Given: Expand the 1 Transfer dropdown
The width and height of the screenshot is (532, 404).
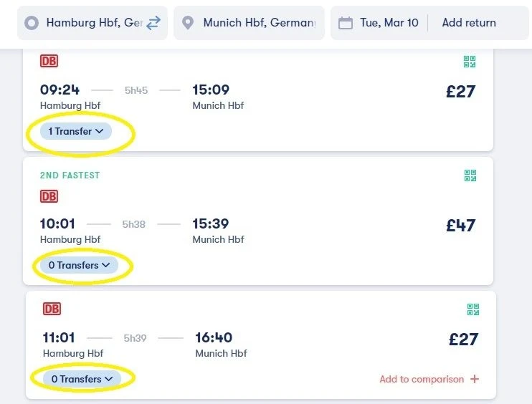Looking at the screenshot, I should coord(76,131).
